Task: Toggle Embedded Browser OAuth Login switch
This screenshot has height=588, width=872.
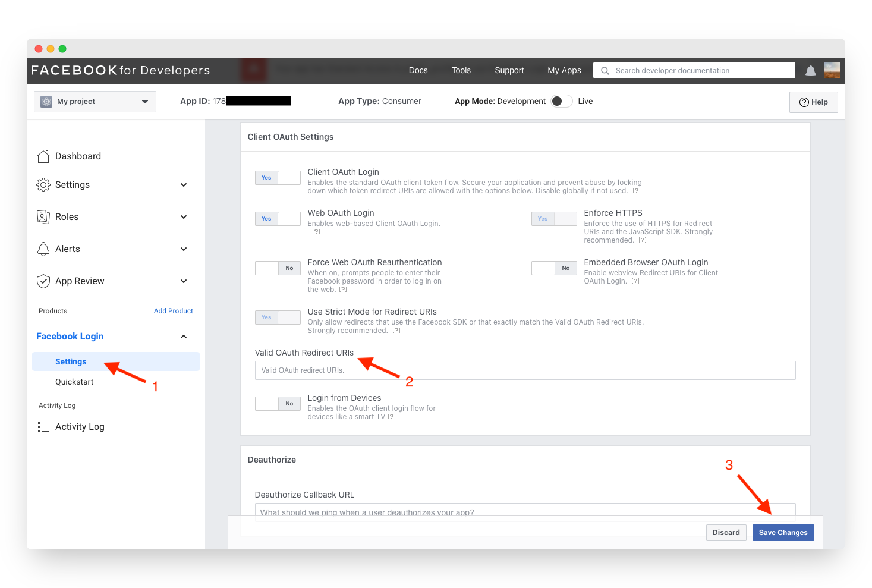Action: point(554,268)
